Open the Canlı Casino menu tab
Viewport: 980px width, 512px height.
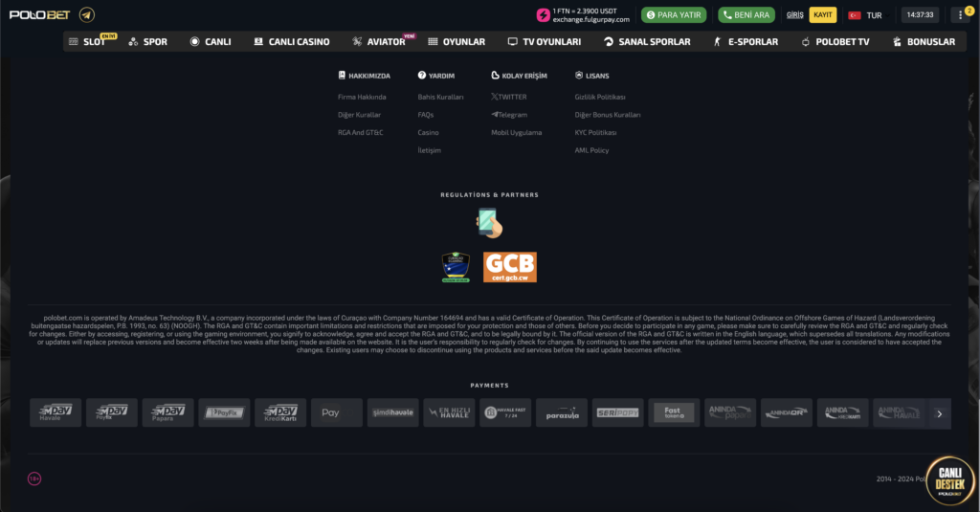point(292,42)
